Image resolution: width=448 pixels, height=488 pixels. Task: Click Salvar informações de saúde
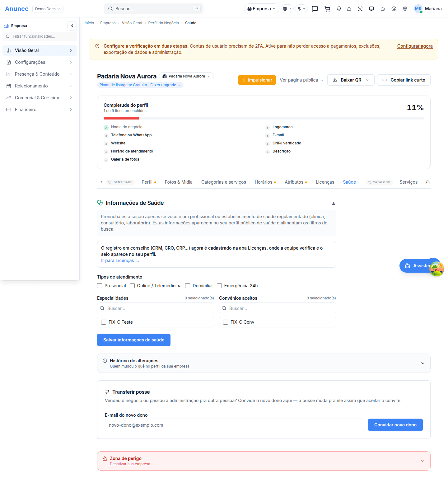coord(134,340)
